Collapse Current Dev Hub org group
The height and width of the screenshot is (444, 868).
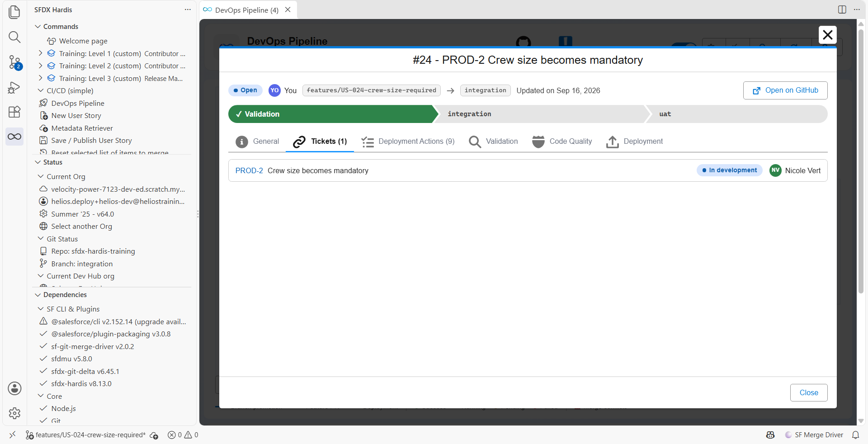click(41, 276)
